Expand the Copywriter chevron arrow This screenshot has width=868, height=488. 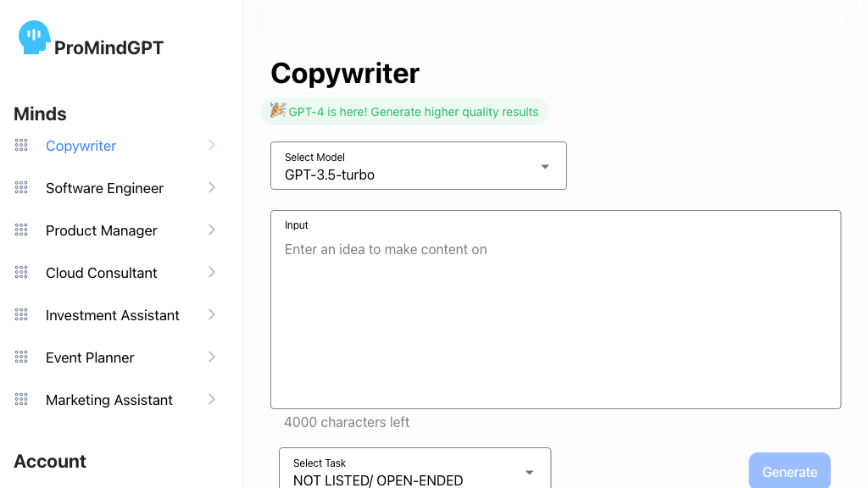pos(212,146)
